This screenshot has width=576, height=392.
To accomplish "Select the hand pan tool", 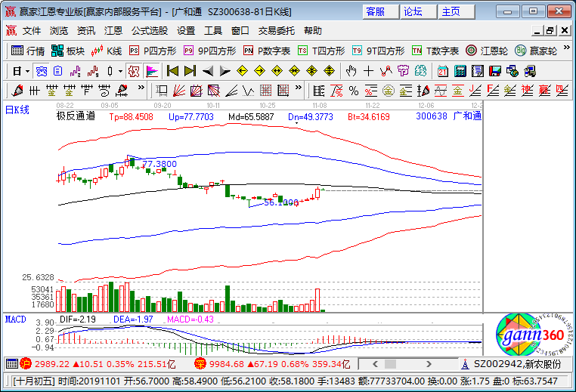I will pos(351,71).
